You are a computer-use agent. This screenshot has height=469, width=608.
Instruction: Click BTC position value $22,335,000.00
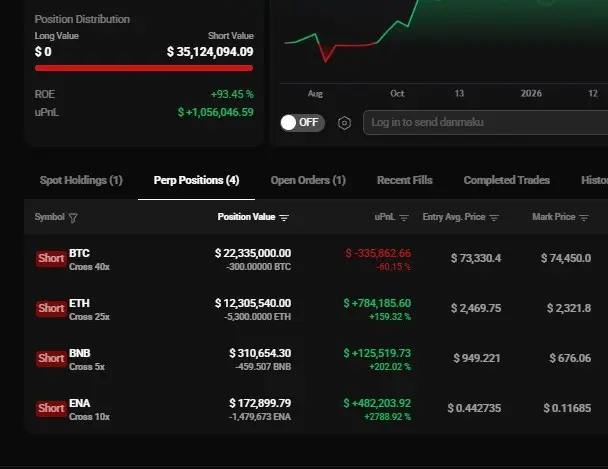253,253
